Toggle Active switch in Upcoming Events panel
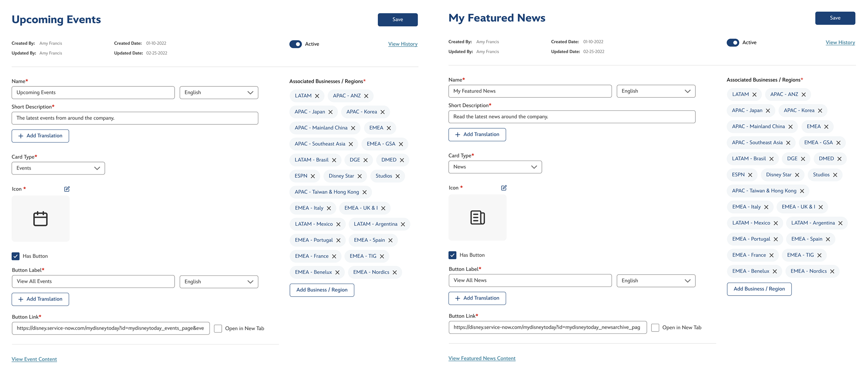 click(x=295, y=44)
